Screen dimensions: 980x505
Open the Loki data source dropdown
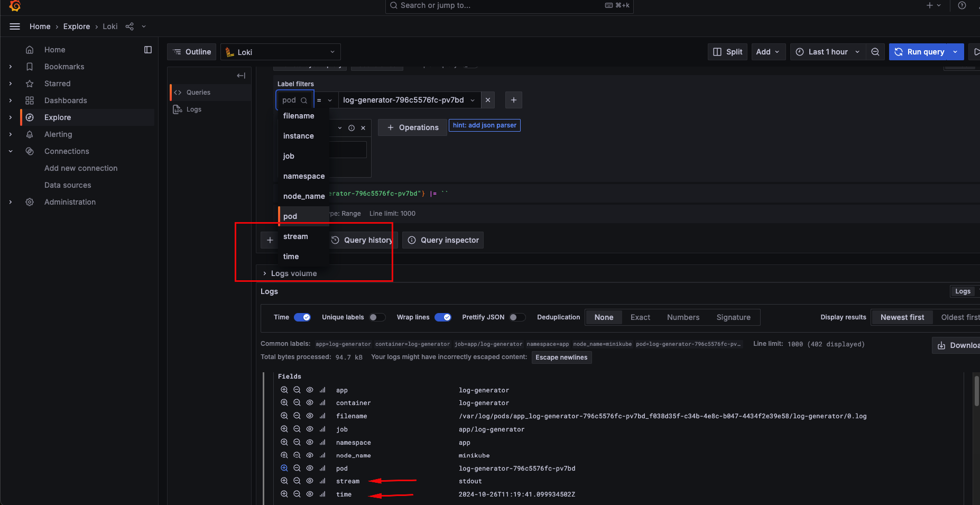(281, 52)
